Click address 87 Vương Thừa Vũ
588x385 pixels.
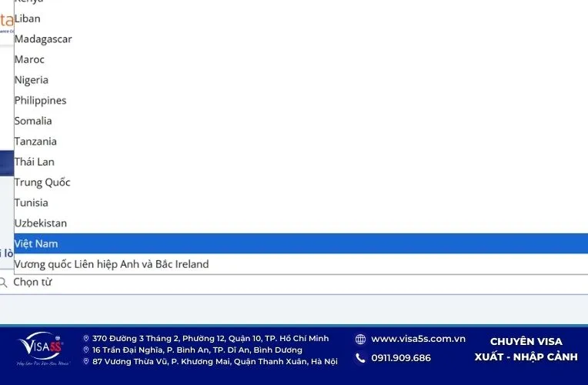[215, 362]
